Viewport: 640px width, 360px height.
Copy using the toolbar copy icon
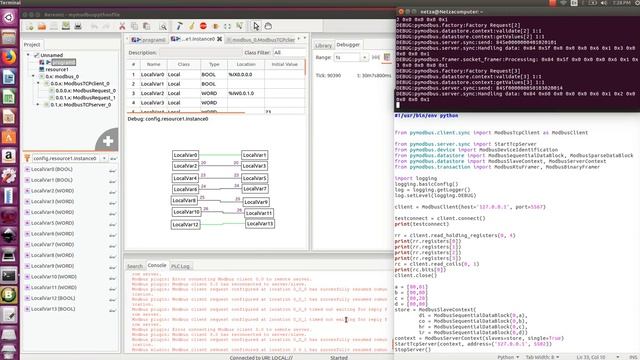[x=134, y=26]
